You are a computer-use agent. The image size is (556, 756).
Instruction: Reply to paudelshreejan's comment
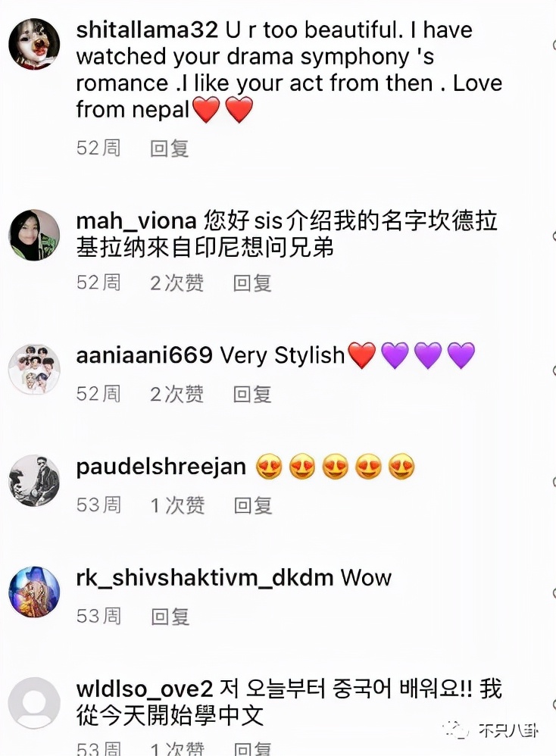click(x=253, y=505)
